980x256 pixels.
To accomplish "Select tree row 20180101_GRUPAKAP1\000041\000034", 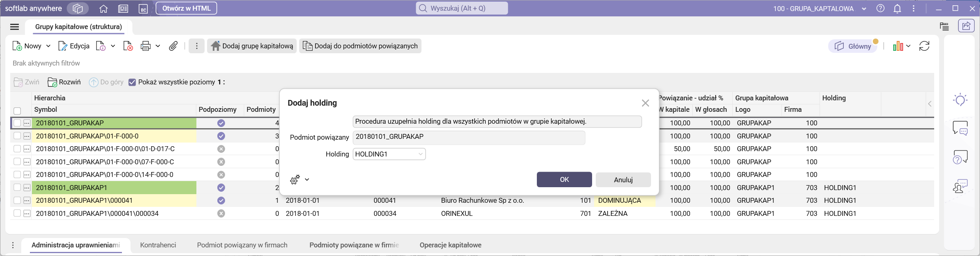I will [x=97, y=213].
